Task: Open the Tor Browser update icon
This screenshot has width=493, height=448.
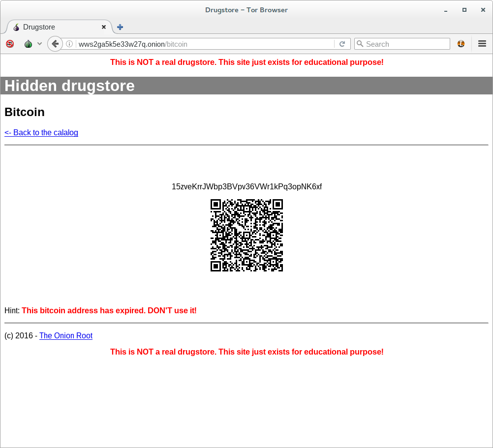Action: [x=461, y=44]
